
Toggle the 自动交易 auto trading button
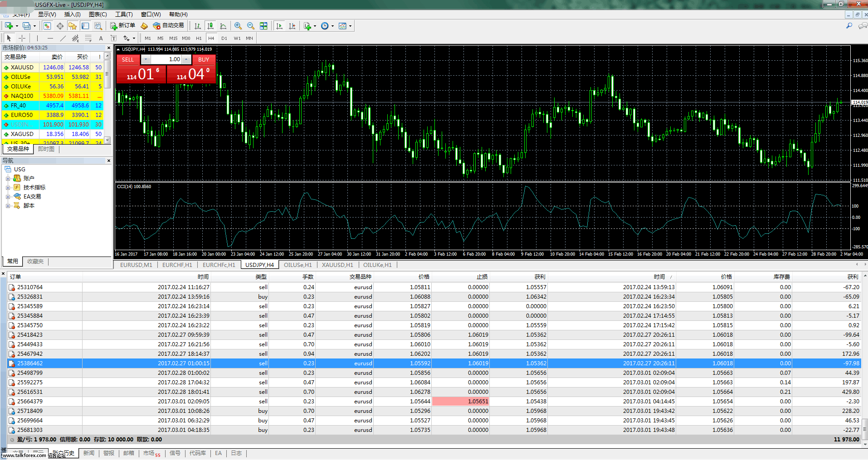pos(169,26)
